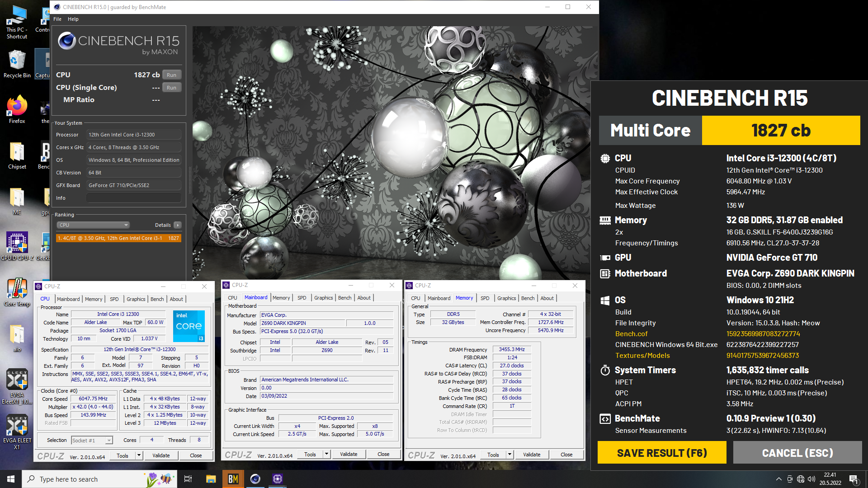This screenshot has height=488, width=868.
Task: Open the notification center icon
Action: point(854,479)
